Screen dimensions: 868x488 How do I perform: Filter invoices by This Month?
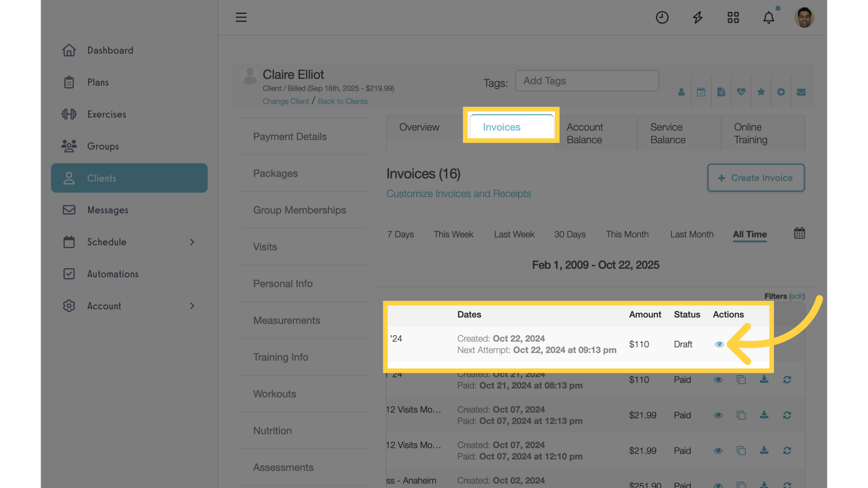pos(627,235)
